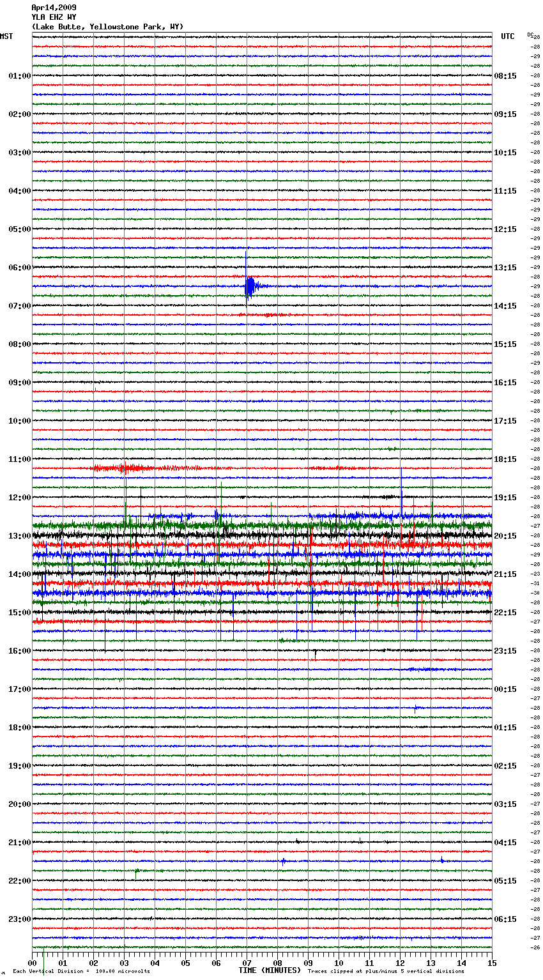543x980 pixels.
Task: Select the 14:00 MST time label
Action: 19,574
